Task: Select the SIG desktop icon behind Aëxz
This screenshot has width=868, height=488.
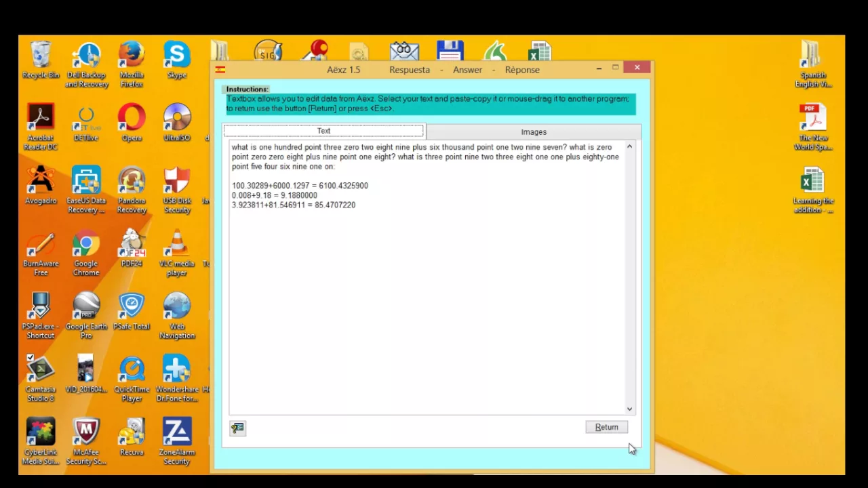Action: (x=269, y=51)
